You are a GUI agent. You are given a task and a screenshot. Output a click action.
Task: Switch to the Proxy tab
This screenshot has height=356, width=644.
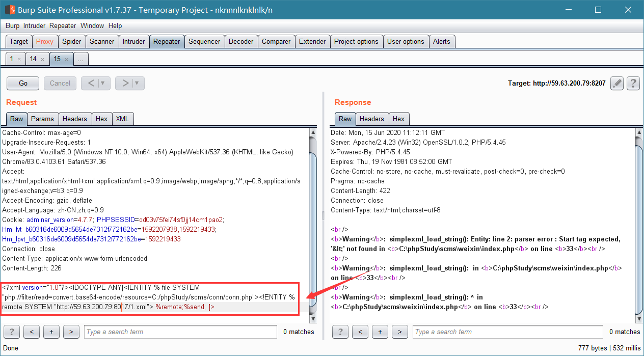[x=45, y=41]
